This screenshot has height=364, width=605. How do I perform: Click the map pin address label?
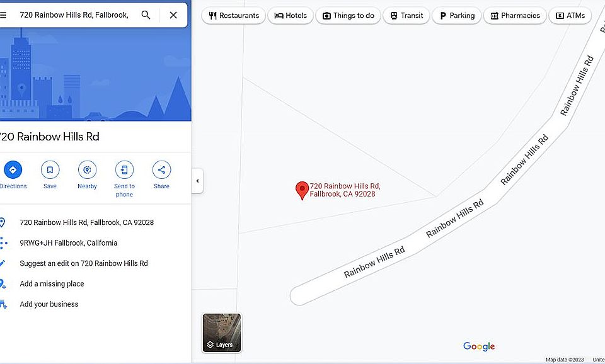pos(345,190)
